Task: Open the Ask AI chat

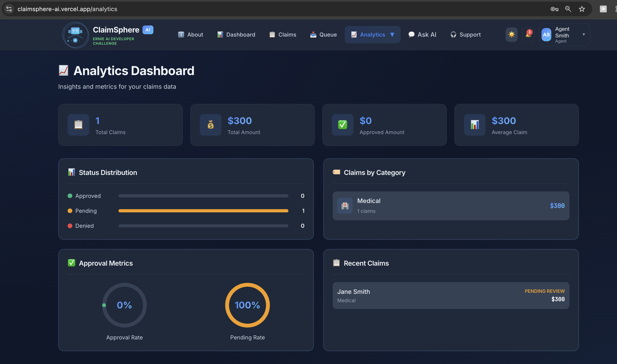Action: pyautogui.click(x=422, y=35)
